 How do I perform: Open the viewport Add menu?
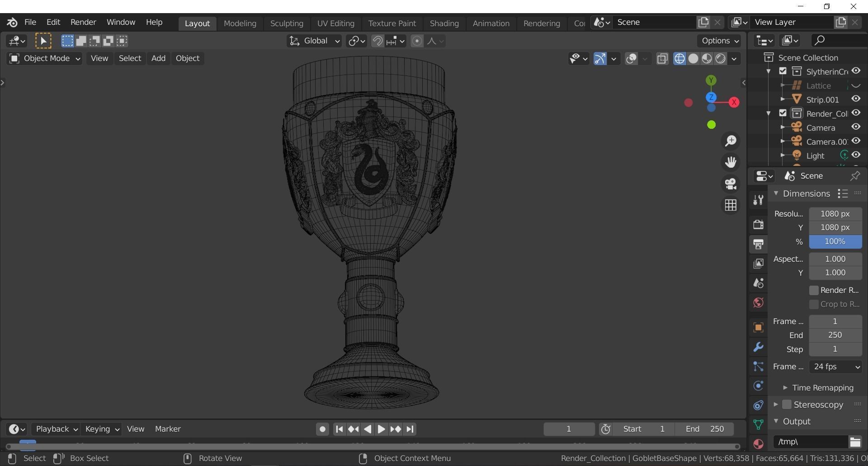tap(158, 58)
